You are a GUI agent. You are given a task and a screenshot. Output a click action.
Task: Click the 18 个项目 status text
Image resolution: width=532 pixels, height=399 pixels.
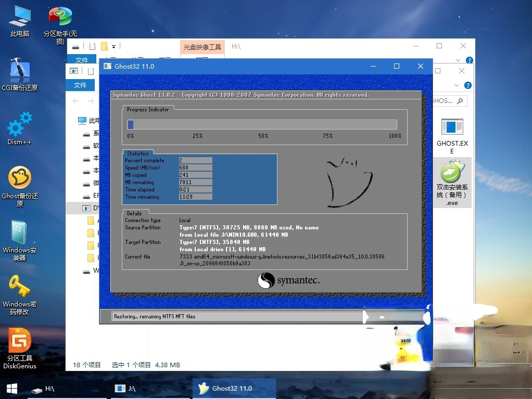click(87, 365)
